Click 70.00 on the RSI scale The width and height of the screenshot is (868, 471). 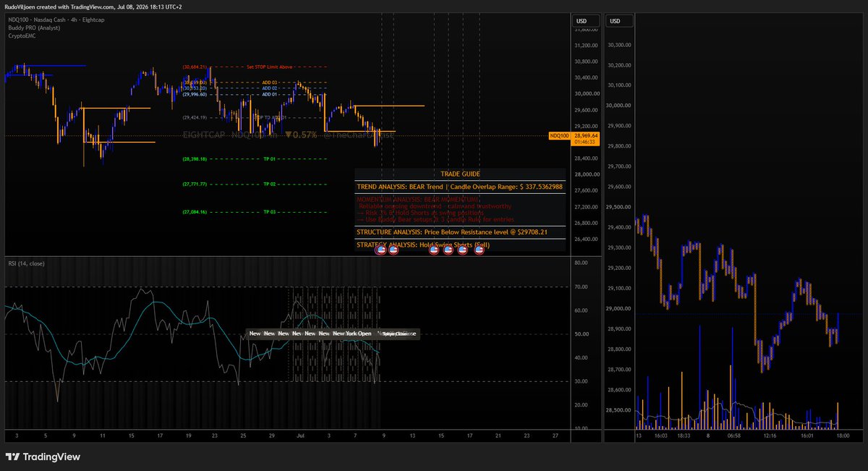tap(580, 287)
